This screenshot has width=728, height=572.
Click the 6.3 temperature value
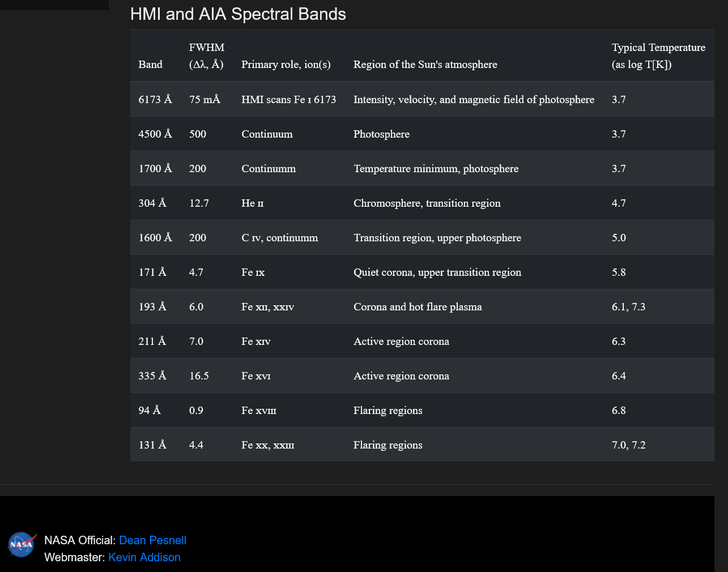click(619, 341)
